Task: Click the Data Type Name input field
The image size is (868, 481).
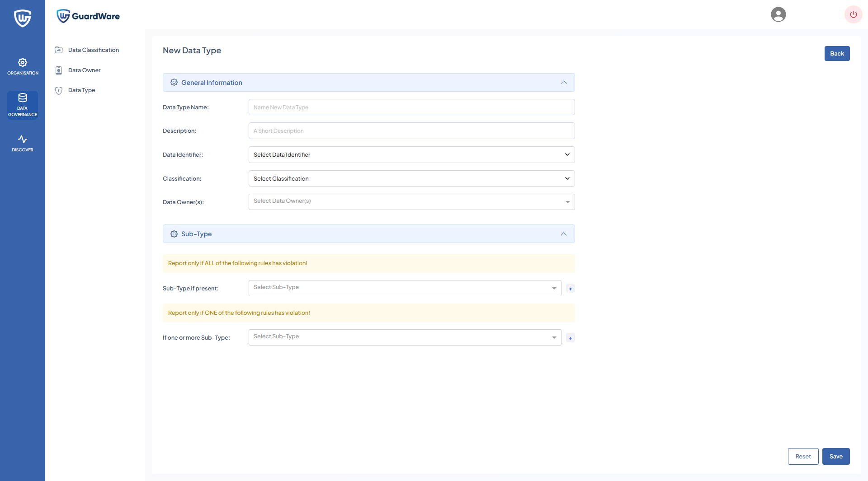Action: tap(411, 107)
